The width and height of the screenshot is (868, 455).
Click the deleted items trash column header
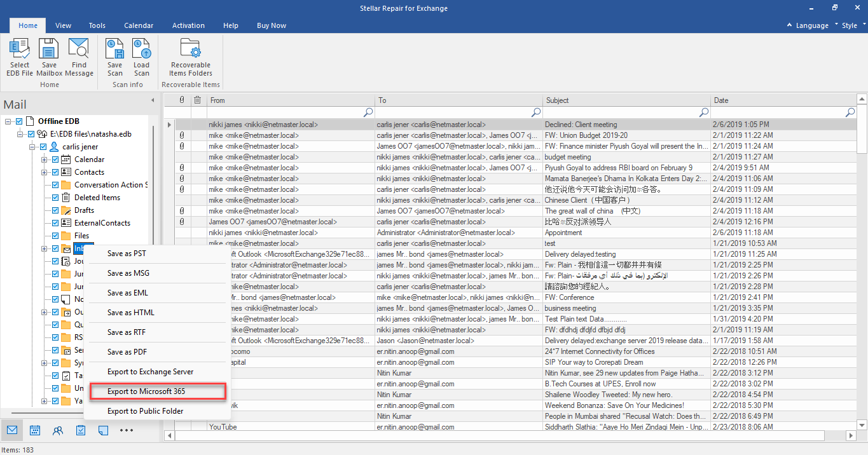[x=198, y=100]
